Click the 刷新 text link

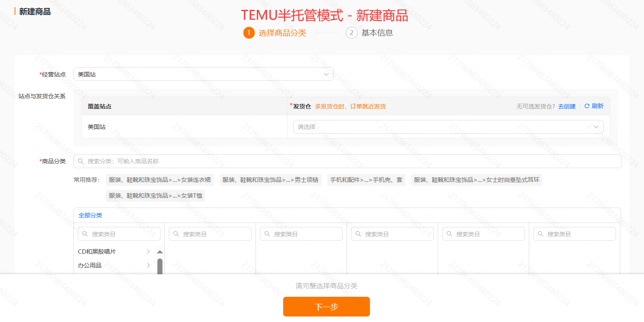[x=597, y=106]
